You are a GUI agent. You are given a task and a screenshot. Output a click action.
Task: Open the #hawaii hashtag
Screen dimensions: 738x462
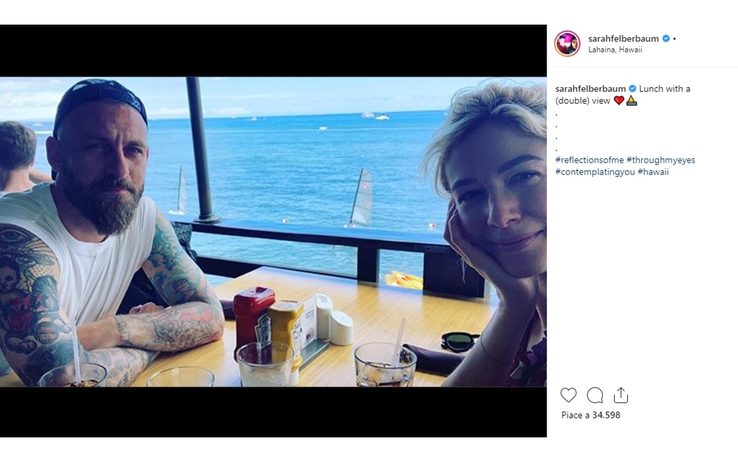tap(653, 172)
